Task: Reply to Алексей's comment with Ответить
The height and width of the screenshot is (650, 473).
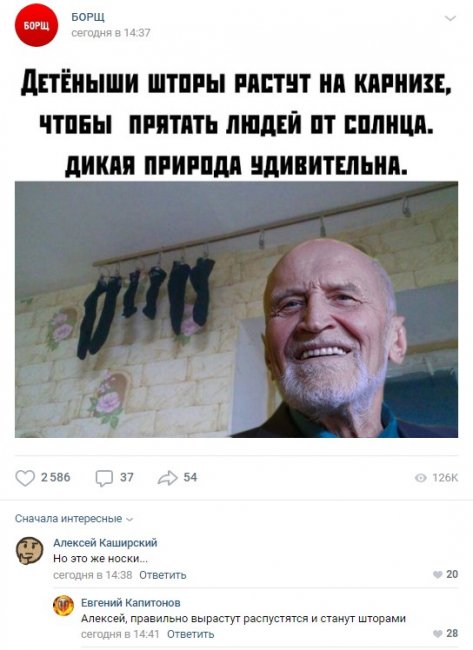Action: coord(163,575)
